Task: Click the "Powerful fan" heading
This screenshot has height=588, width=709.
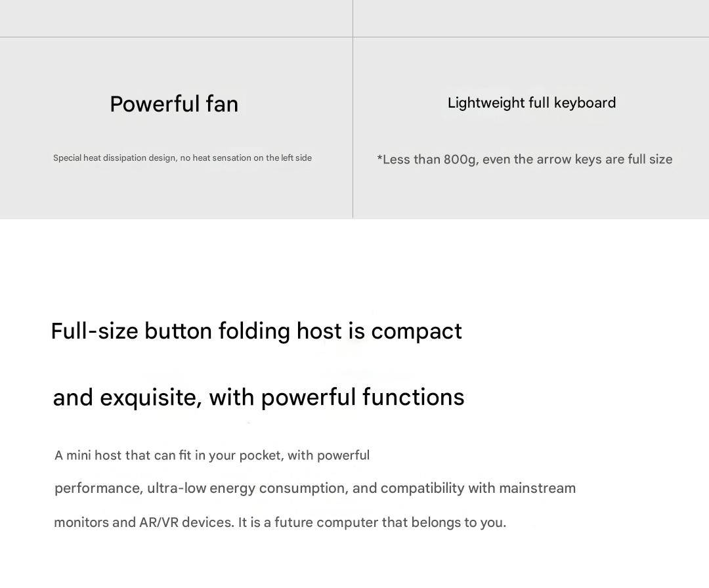Action: [174, 104]
